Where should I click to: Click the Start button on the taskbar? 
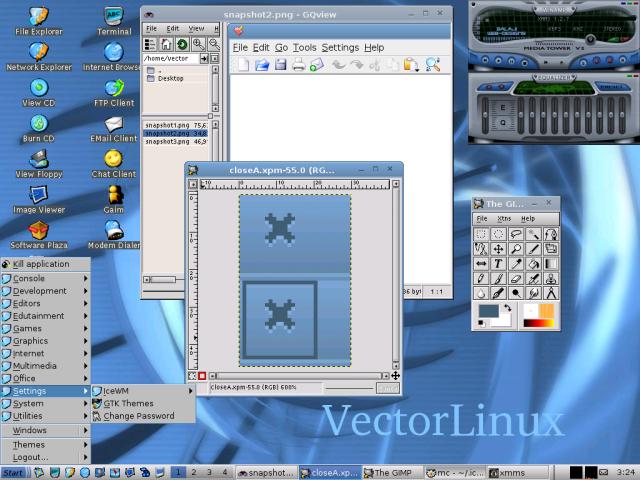[15, 473]
